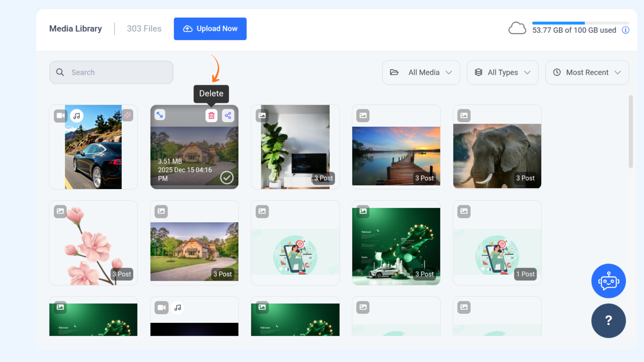Screen dimensions: 644x362
Task: Click the share icon on house thumbnail
Action: (x=228, y=116)
